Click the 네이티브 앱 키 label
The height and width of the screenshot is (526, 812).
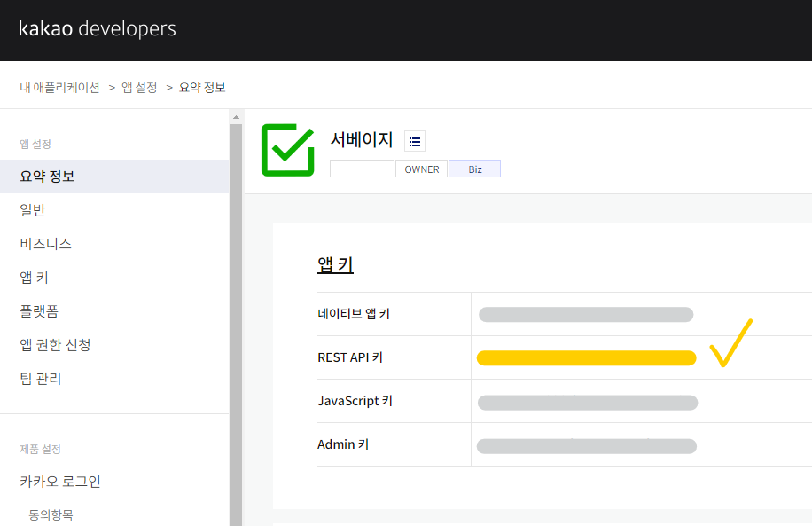(x=354, y=313)
